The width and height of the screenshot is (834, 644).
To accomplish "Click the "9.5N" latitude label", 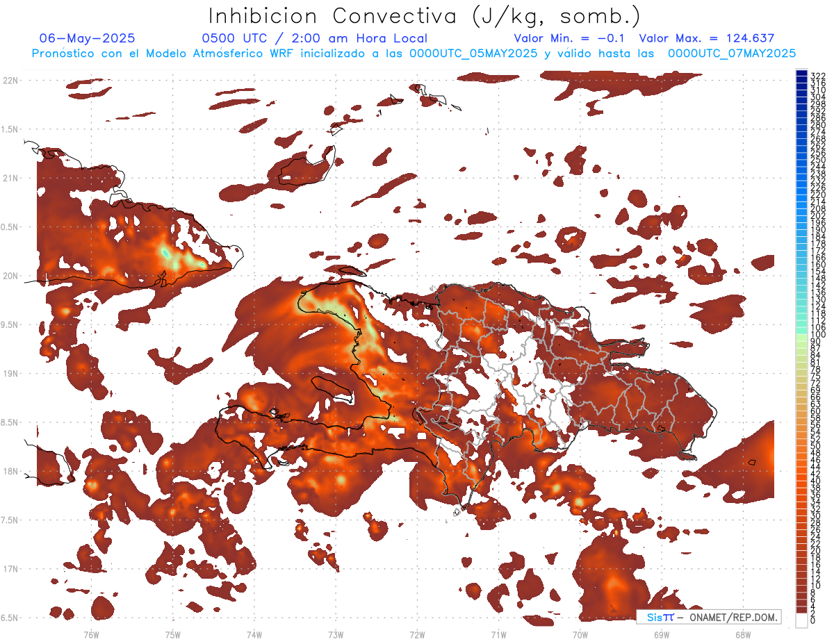I will click(x=10, y=325).
